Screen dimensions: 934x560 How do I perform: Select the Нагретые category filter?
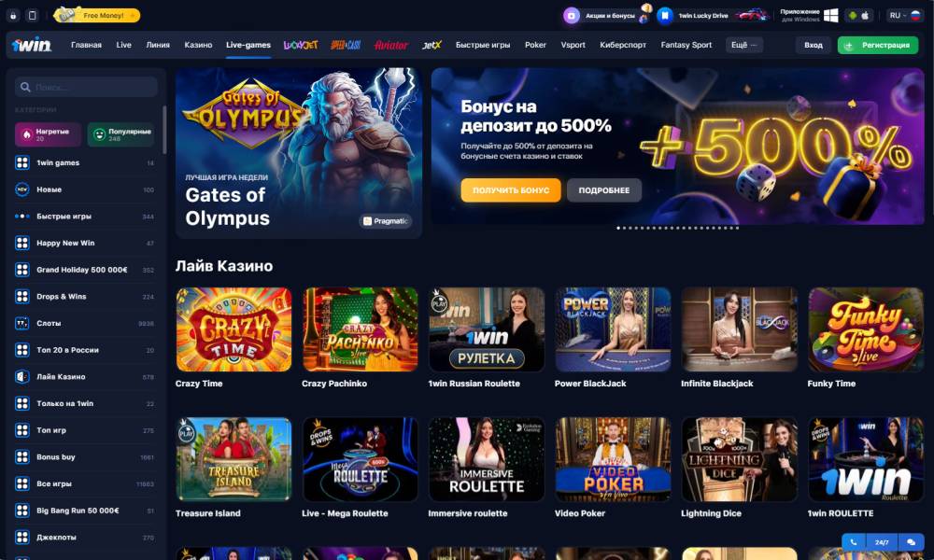(48, 134)
